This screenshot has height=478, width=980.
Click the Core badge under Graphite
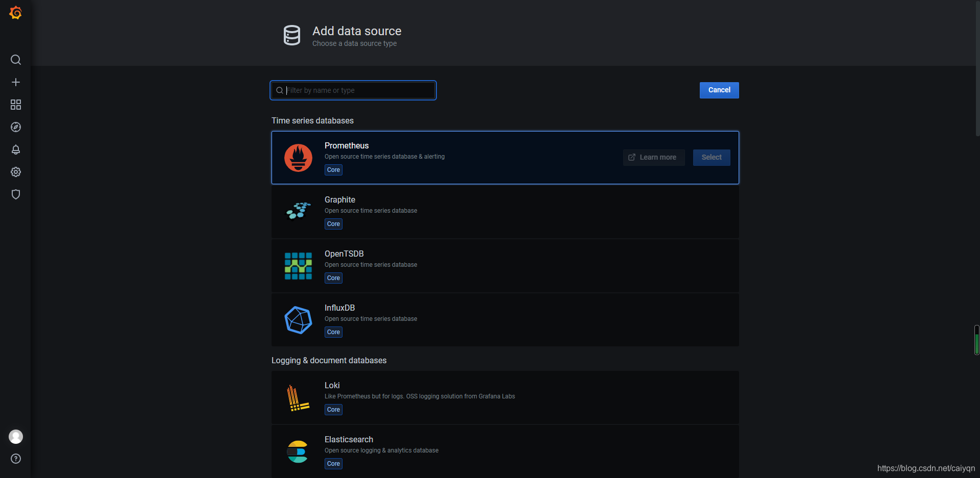[333, 224]
